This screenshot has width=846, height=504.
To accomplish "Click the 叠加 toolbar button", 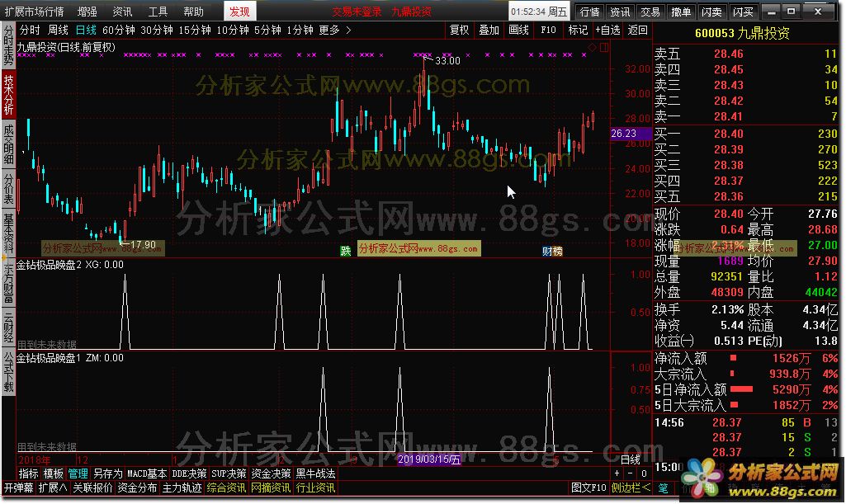I will click(489, 31).
